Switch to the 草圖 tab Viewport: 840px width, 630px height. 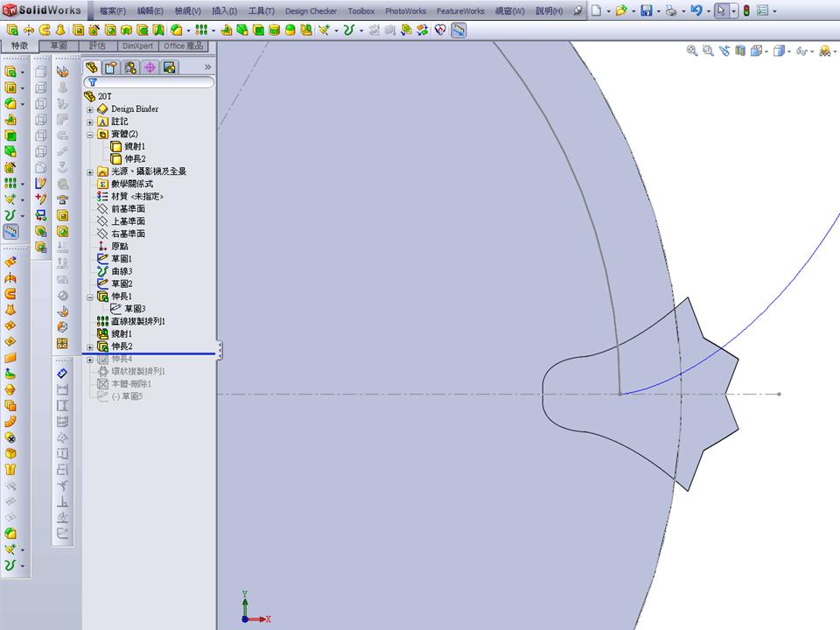(59, 46)
